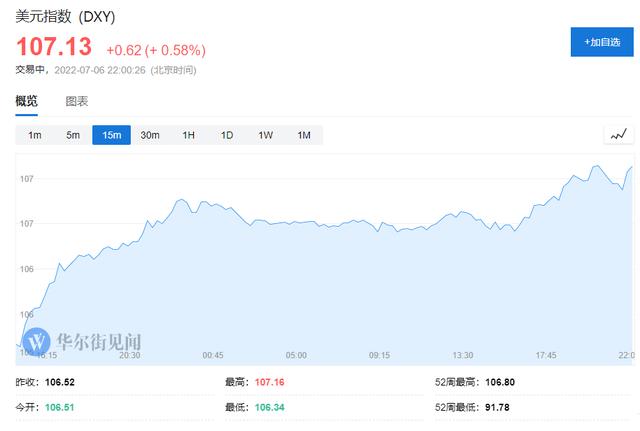Click the 52周最低 91.78 value
Screen dimensions: 640x431
497,407
